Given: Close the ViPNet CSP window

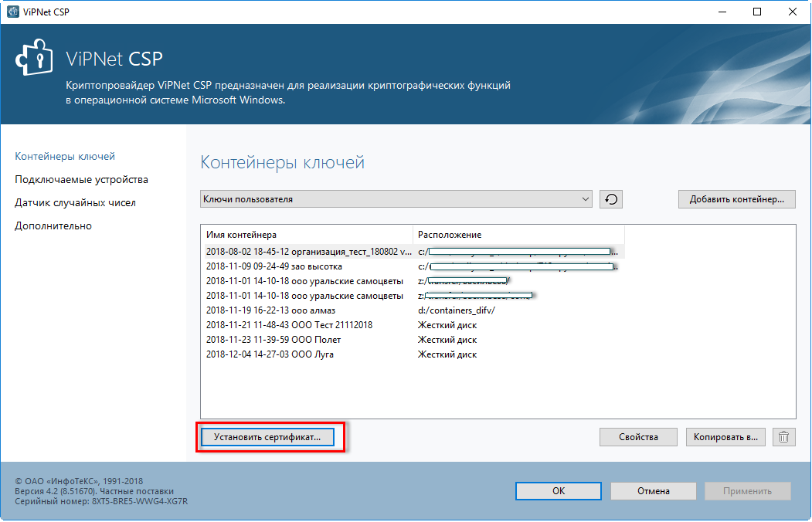Looking at the screenshot, I should (x=793, y=12).
